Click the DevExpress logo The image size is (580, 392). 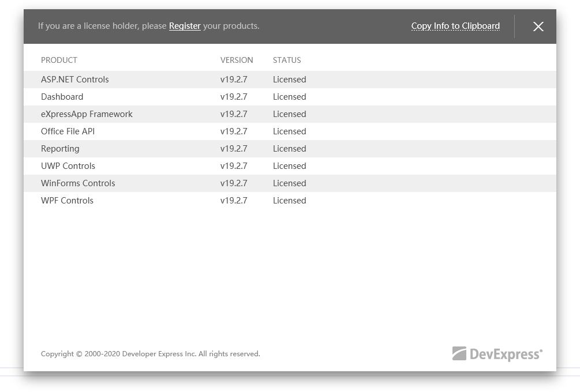pyautogui.click(x=497, y=354)
